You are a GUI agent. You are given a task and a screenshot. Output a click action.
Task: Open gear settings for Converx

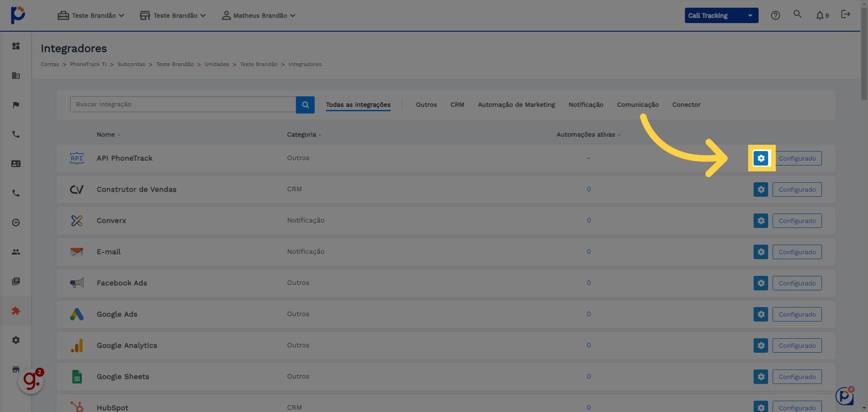click(761, 221)
